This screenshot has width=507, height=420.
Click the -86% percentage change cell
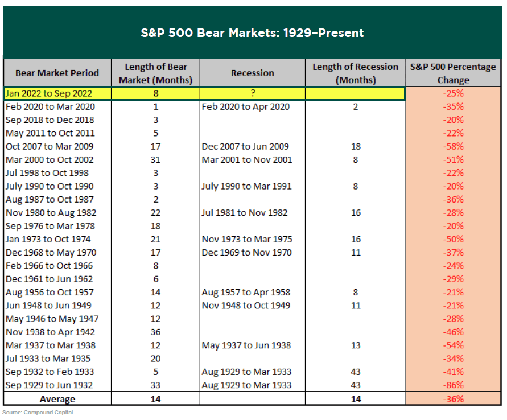(x=454, y=385)
